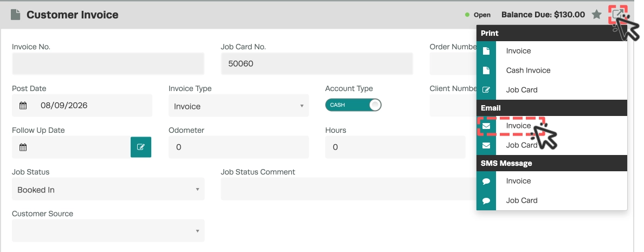Click the Email section header
The height and width of the screenshot is (252, 644).
552,108
